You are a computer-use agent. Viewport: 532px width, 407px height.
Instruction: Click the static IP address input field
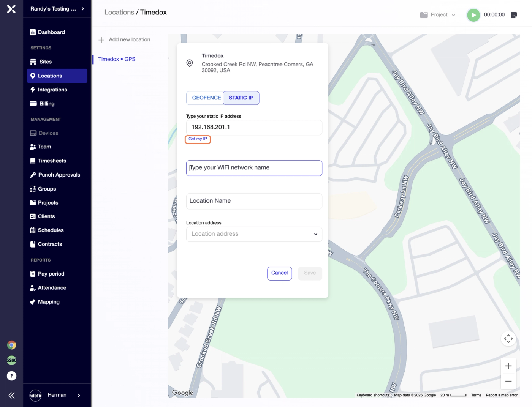click(x=254, y=128)
